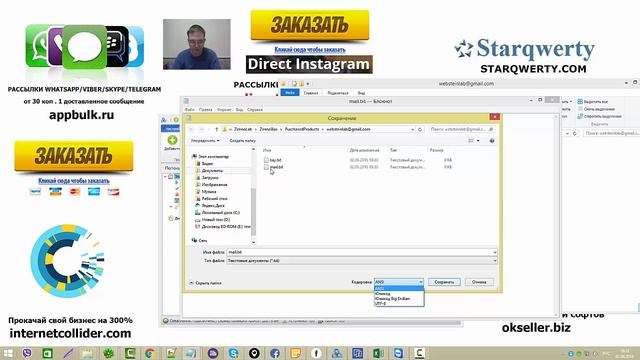The image size is (640, 360).
Task: Open Facebook icon on taskbar
Action: pos(275,353)
